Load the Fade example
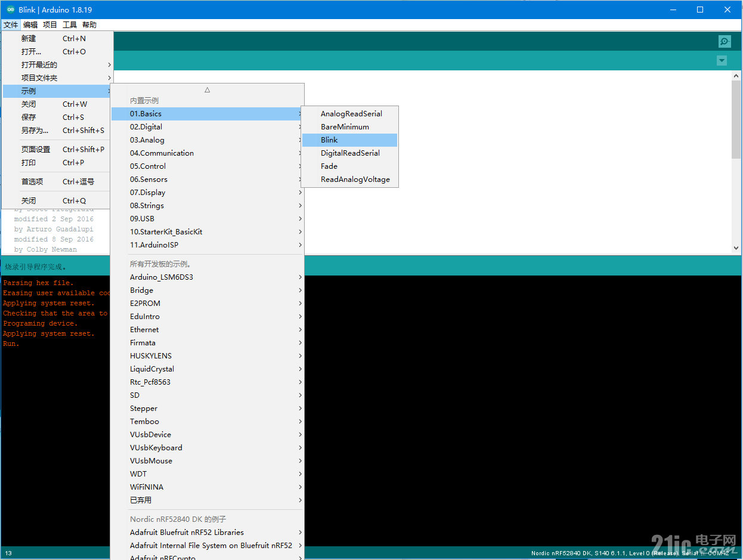Viewport: 743px width, 560px height. 349,166
